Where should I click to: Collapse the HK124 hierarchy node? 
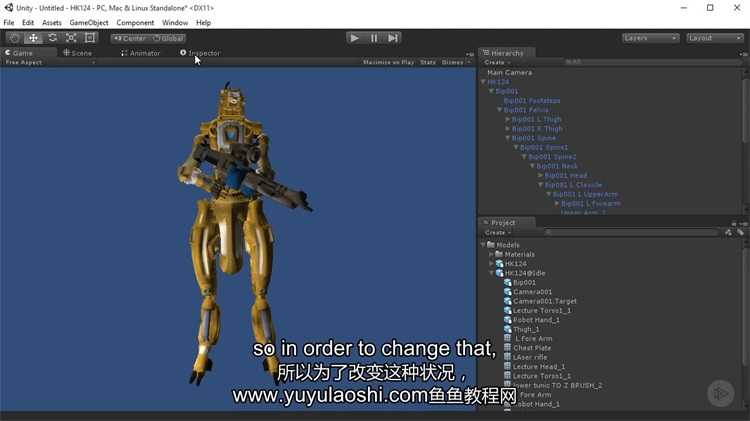pos(483,82)
